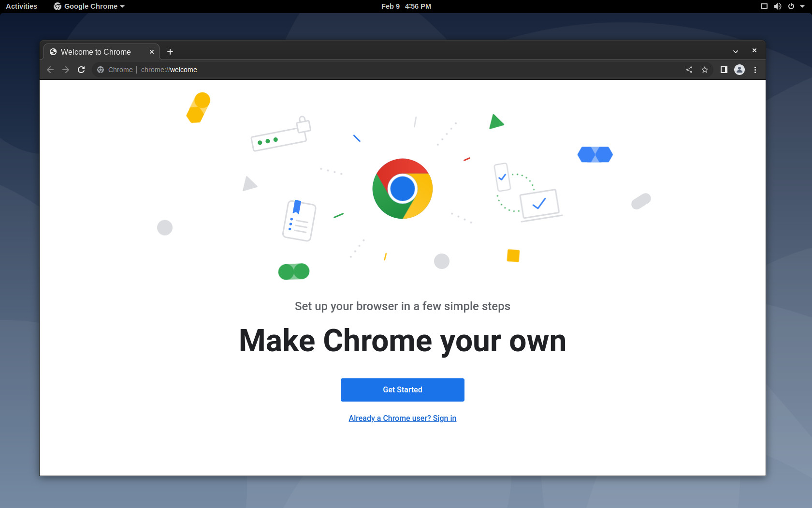Image resolution: width=812 pixels, height=508 pixels.
Task: Click the screen indicator icon in top bar
Action: [764, 6]
